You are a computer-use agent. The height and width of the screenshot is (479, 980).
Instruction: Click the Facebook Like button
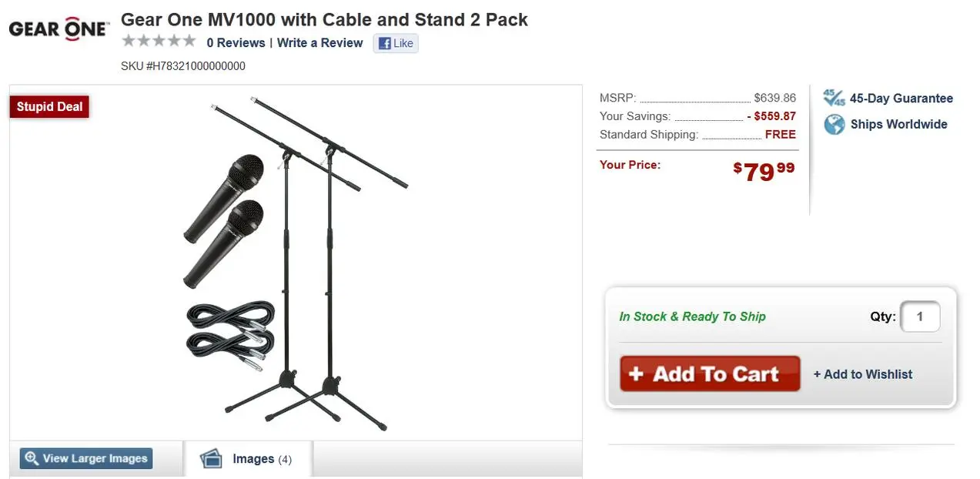[x=396, y=43]
